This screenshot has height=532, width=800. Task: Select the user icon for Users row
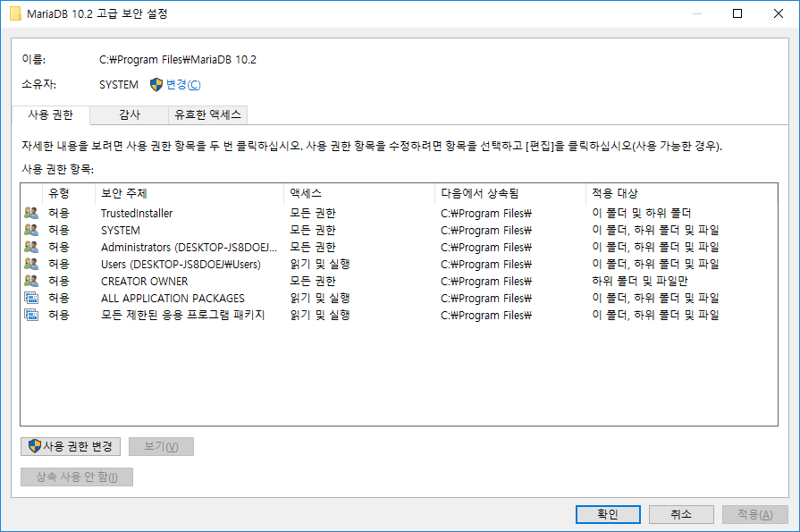coord(31,264)
